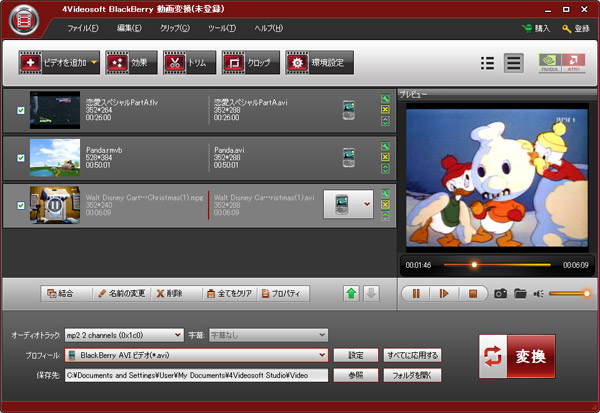
Task: Click the 保存先 output path field
Action: [x=196, y=375]
